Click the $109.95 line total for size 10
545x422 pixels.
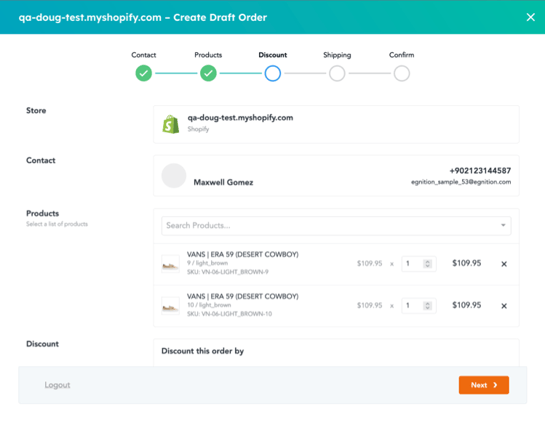[466, 305]
